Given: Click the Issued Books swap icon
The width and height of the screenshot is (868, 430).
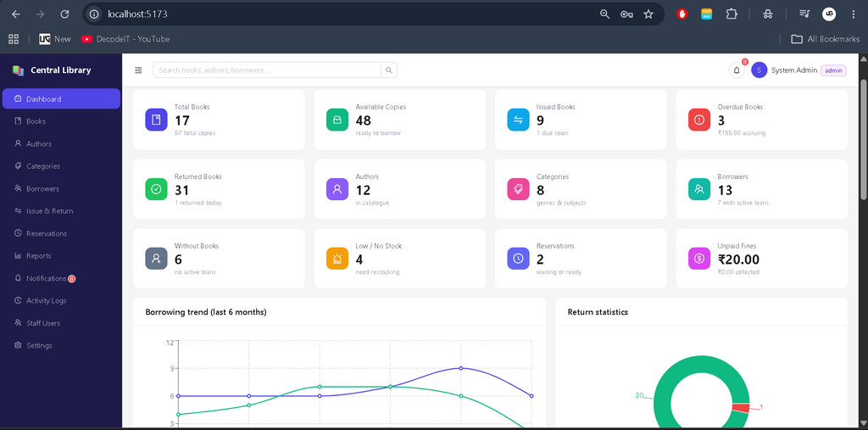Looking at the screenshot, I should [518, 120].
